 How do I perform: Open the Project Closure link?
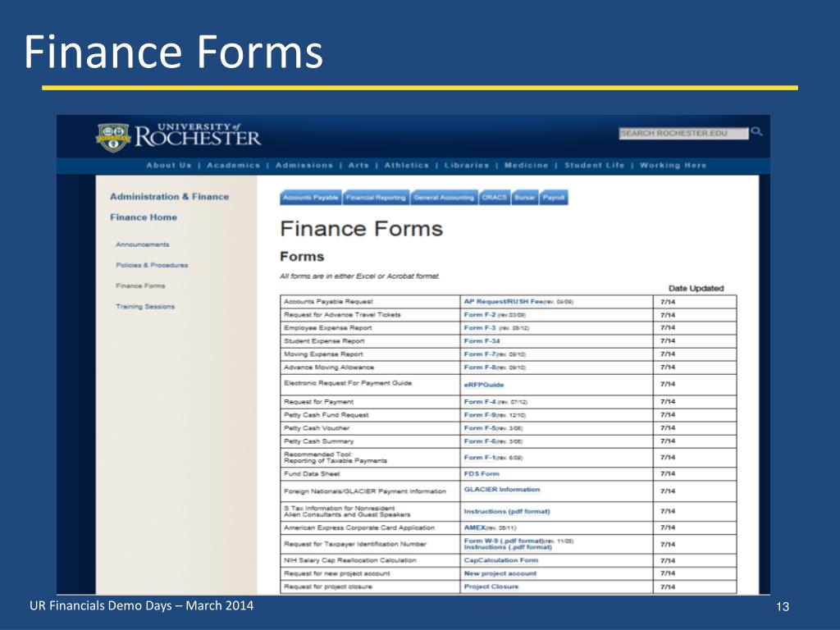pyautogui.click(x=491, y=587)
